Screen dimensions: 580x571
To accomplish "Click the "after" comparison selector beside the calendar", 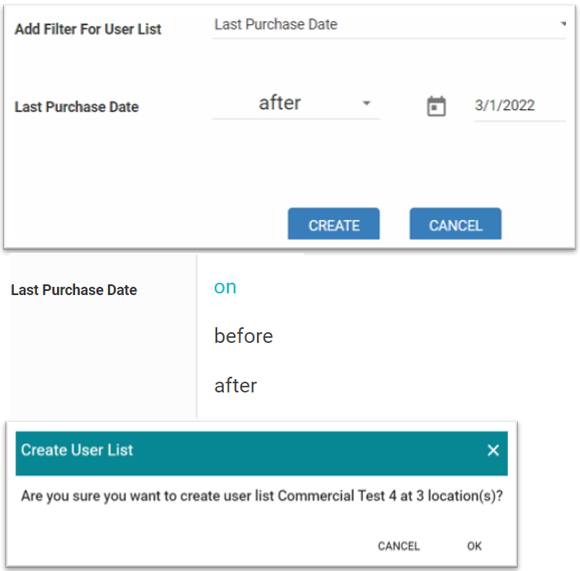I will tap(296, 103).
